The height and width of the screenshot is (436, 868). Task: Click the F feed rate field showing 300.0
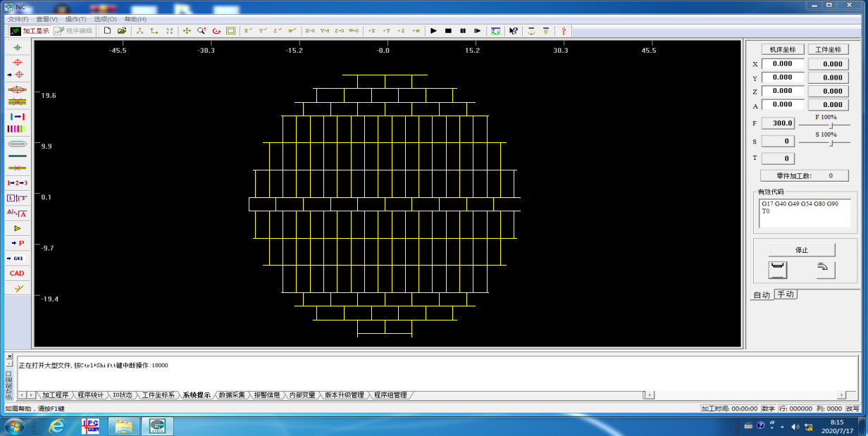tap(779, 123)
